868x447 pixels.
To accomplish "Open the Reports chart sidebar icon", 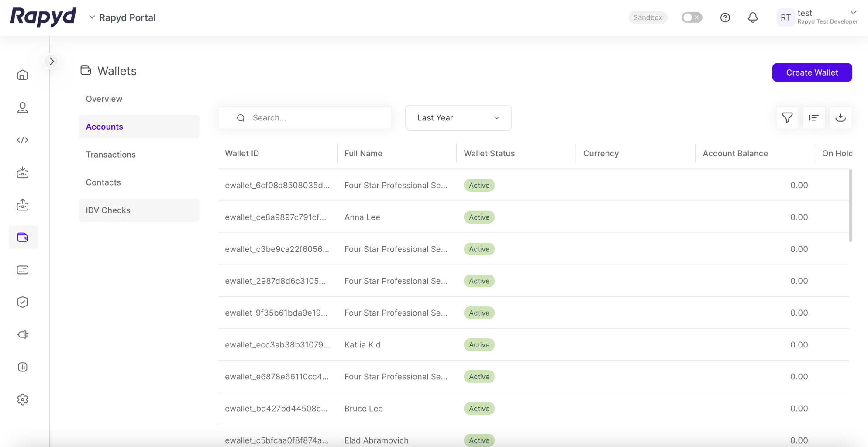I will [x=23, y=367].
